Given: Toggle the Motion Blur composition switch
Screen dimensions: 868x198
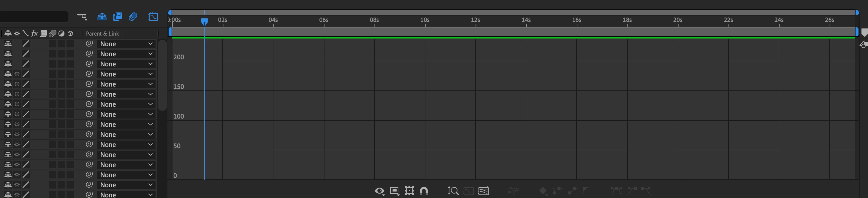Looking at the screenshot, I should coord(133,17).
